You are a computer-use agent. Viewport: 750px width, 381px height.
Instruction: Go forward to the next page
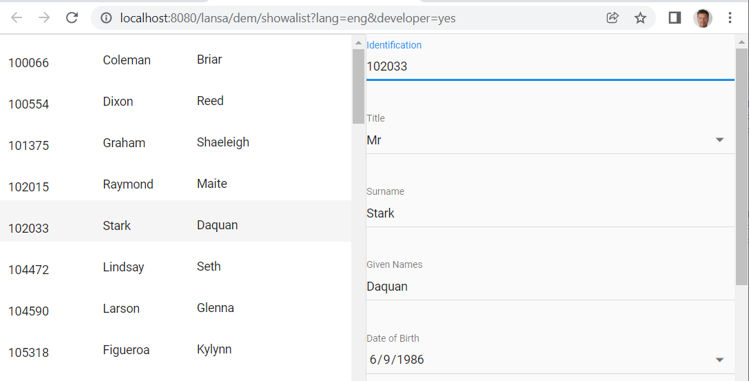point(44,18)
